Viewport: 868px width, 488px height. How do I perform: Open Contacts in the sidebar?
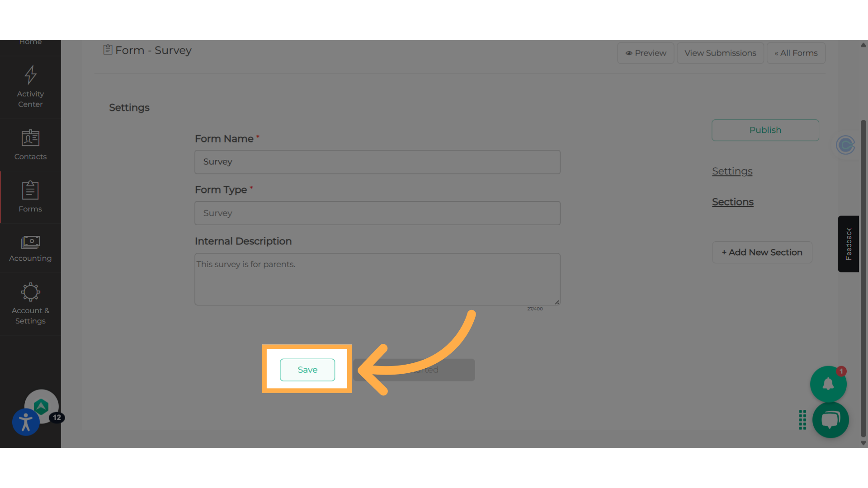coord(30,145)
